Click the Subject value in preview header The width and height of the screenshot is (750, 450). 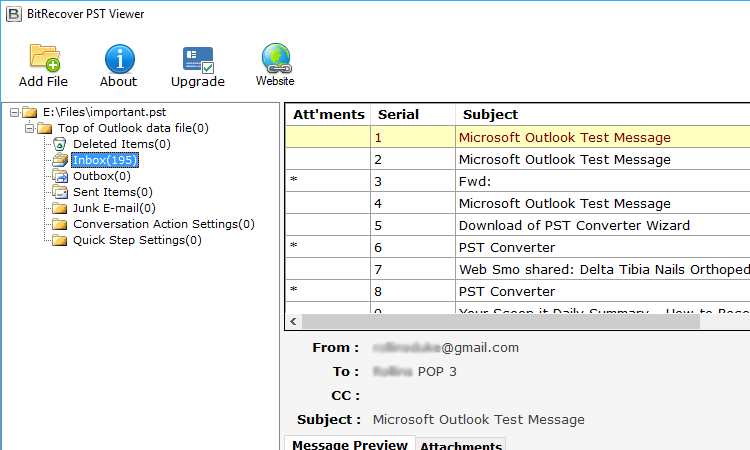click(x=478, y=420)
